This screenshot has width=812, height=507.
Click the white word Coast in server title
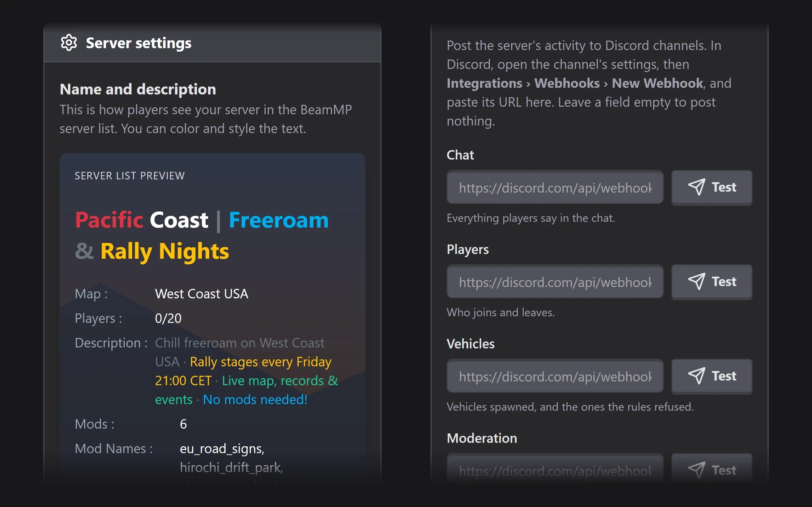(179, 220)
